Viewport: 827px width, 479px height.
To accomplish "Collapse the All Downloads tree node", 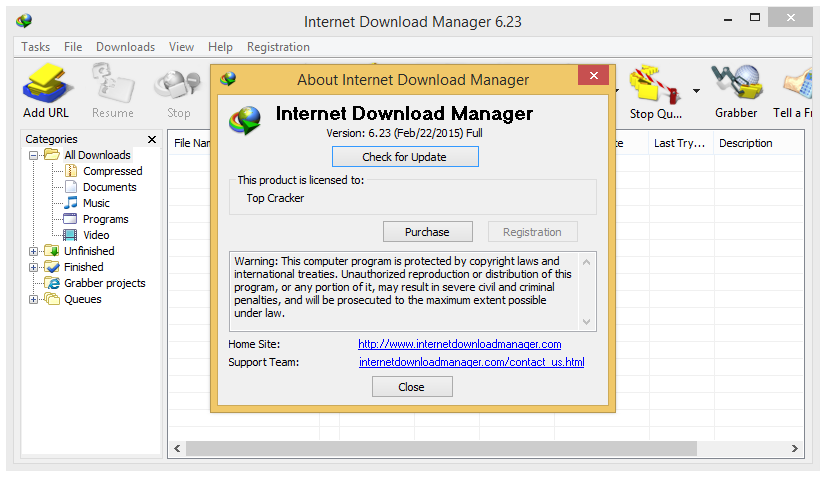I will click(33, 155).
